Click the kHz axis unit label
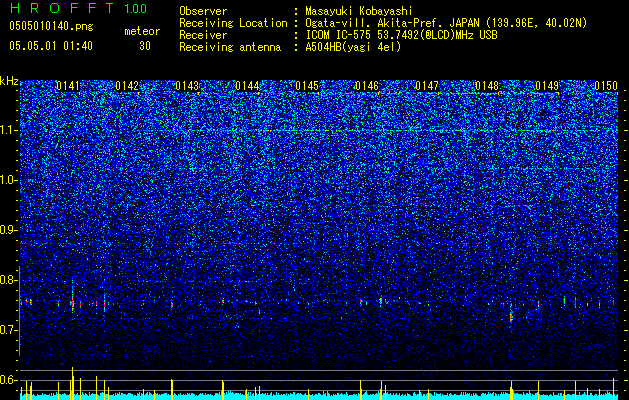629x400 pixels. [x=9, y=81]
